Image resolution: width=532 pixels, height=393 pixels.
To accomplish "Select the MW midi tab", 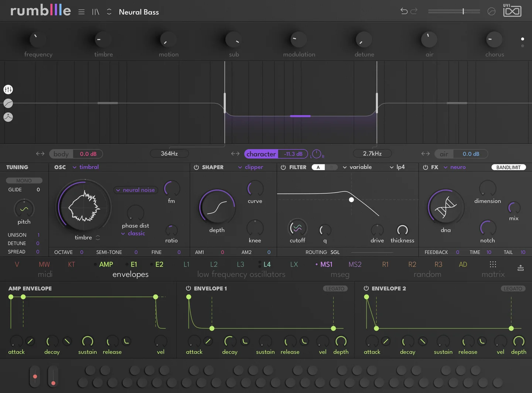I will point(44,264).
